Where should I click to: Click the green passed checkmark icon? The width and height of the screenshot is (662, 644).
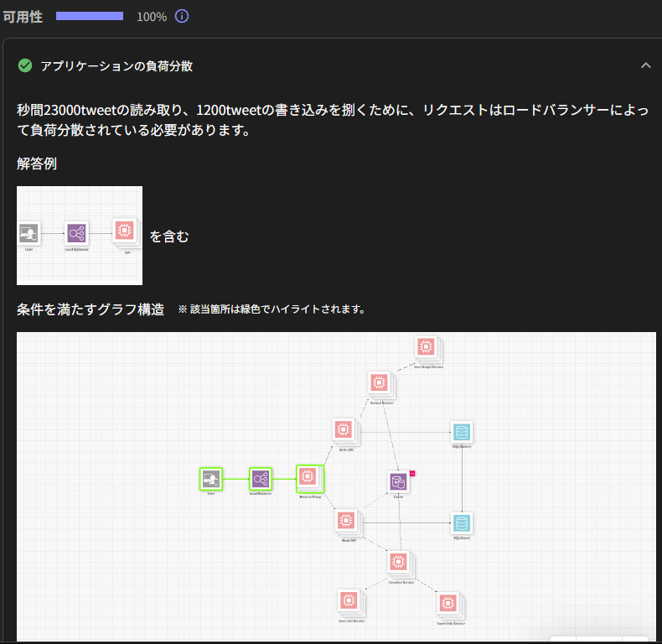(x=25, y=65)
